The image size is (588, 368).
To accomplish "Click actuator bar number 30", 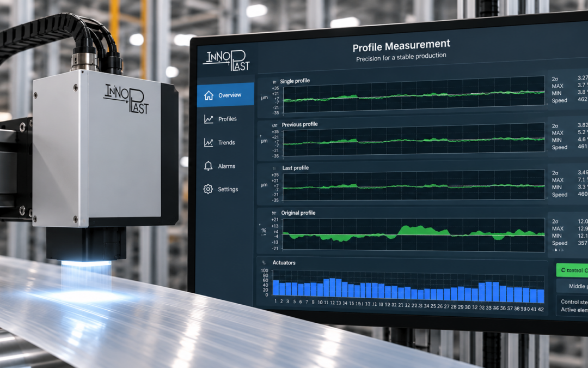I will point(468,294).
